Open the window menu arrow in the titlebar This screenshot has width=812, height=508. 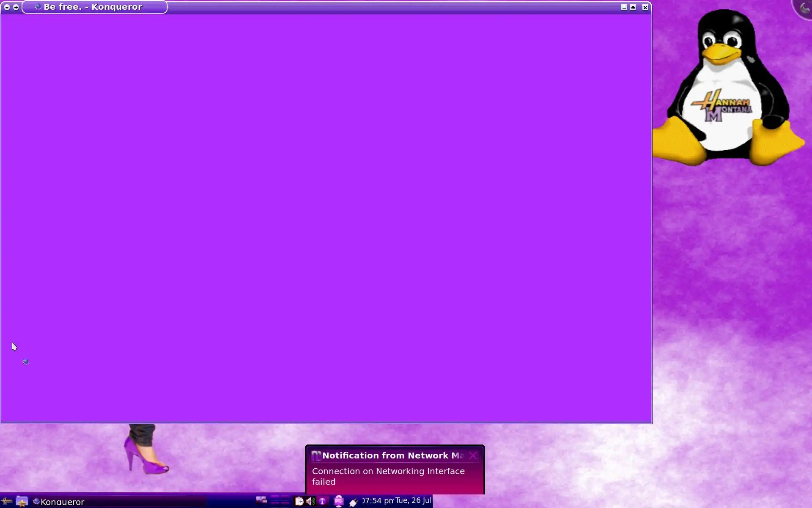7,7
